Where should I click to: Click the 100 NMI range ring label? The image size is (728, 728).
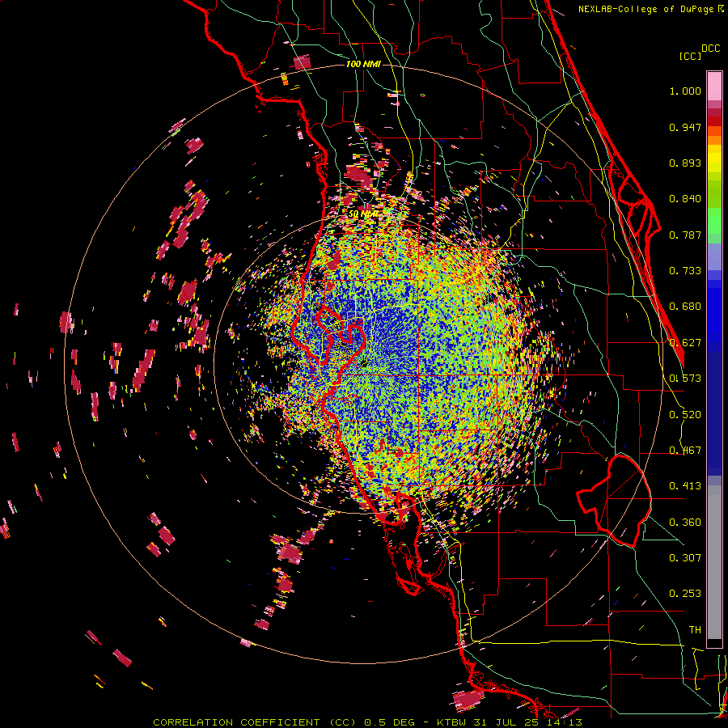[x=363, y=64]
